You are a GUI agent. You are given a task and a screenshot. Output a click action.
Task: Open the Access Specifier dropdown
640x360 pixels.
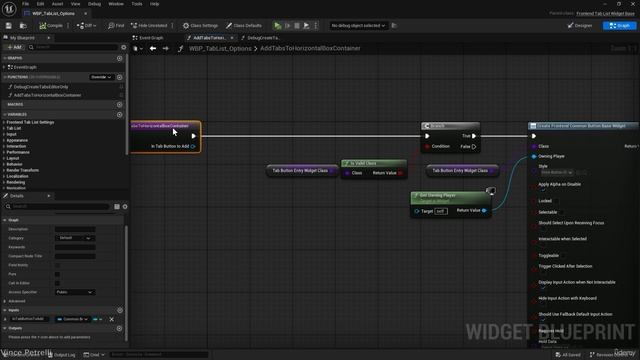click(x=75, y=292)
